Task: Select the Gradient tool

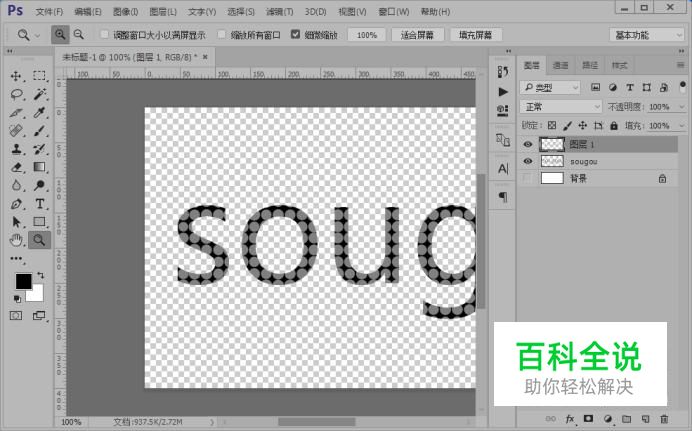Action: (x=39, y=167)
